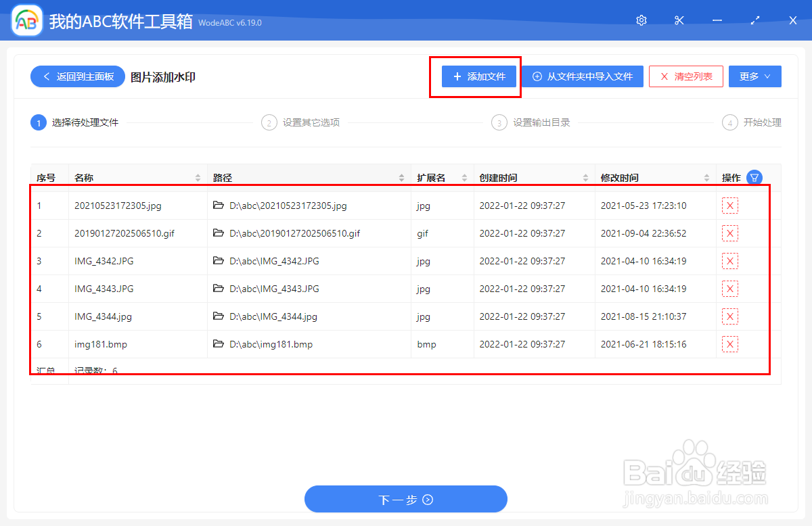The image size is (812, 526).
Task: Go to step 1 选择待处理文件
Action: point(75,122)
